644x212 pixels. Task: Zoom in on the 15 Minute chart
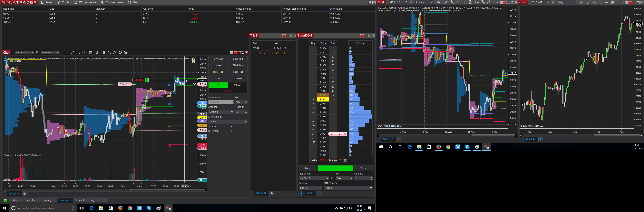(x=79, y=53)
